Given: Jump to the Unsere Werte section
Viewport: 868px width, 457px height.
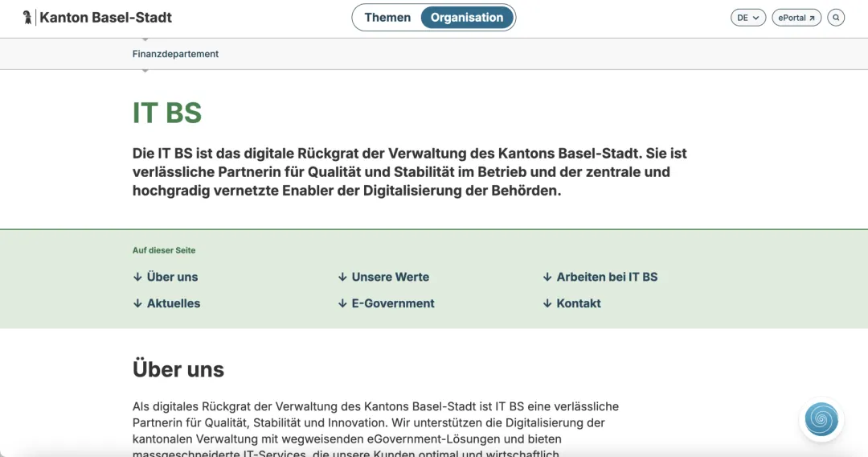Looking at the screenshot, I should tap(390, 277).
